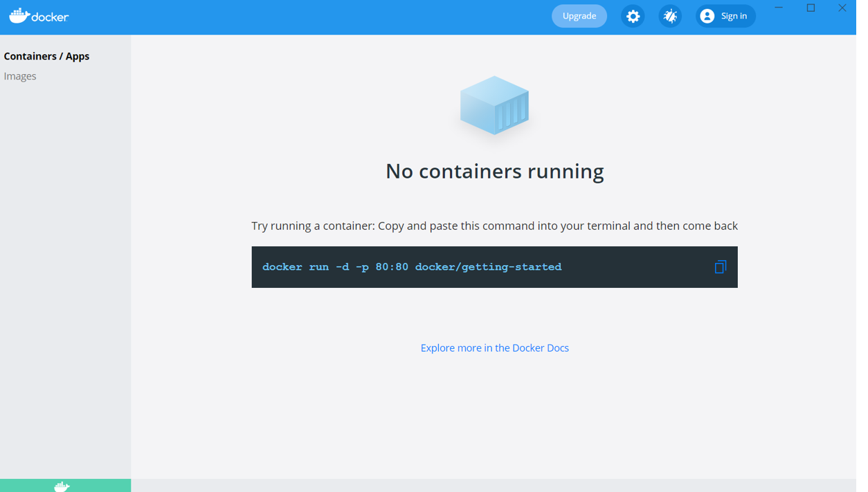This screenshot has width=868, height=492.
Task: Click the blue container illustration
Action: click(495, 105)
